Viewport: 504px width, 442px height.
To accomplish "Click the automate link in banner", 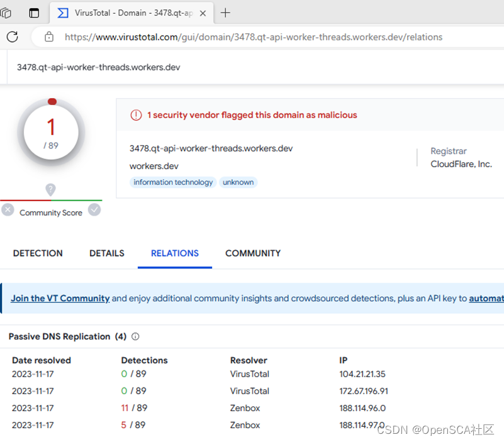I will pyautogui.click(x=486, y=299).
